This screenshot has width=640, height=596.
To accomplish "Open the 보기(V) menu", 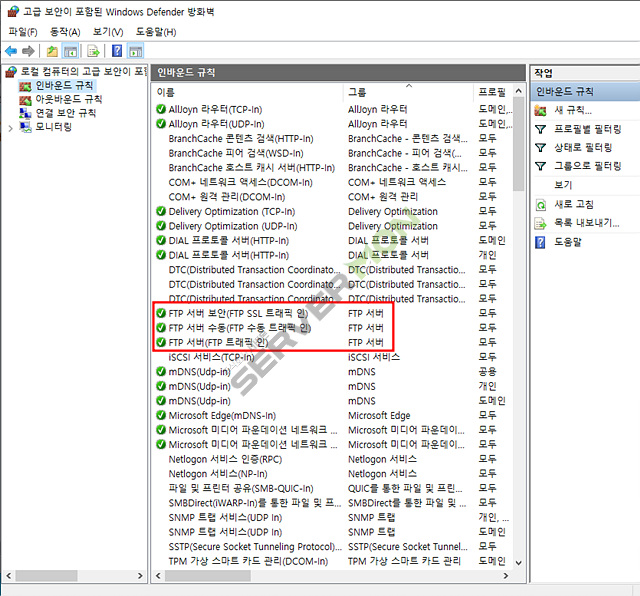I will coord(108,32).
